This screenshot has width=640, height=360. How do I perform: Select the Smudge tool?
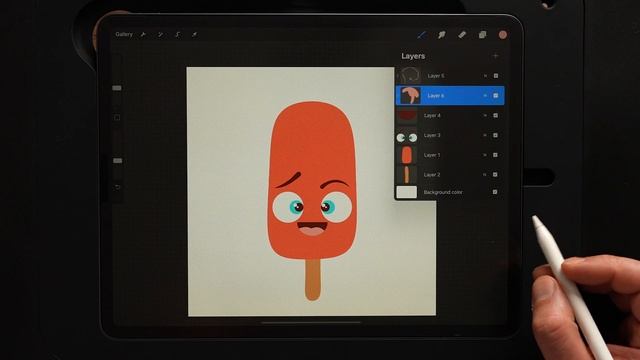click(x=442, y=35)
